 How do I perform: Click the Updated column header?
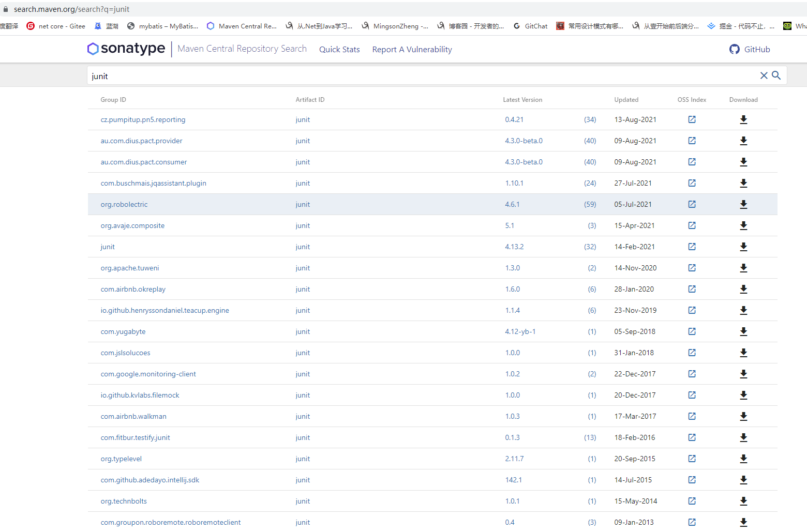(x=626, y=100)
